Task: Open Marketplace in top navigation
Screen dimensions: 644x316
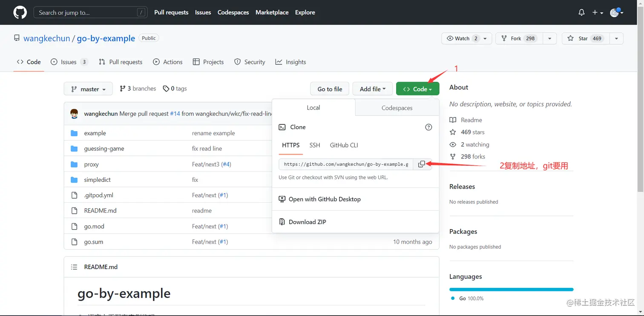Action: point(272,12)
